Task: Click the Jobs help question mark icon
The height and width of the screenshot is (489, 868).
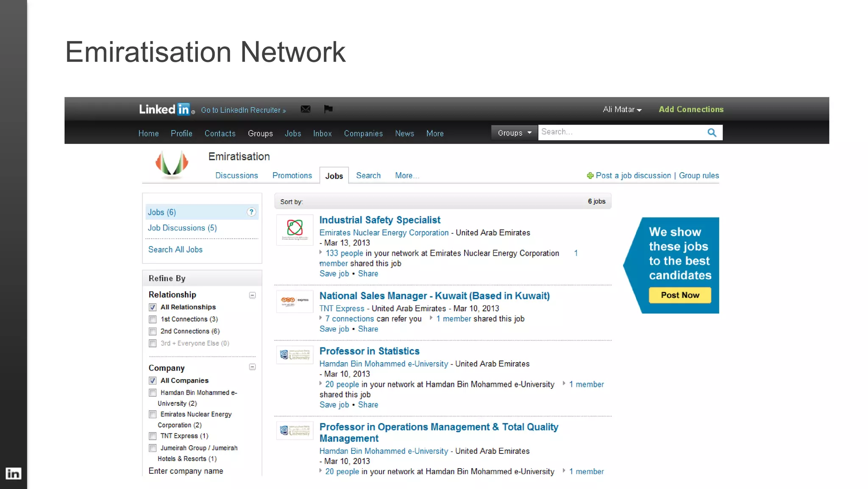Action: (x=251, y=212)
